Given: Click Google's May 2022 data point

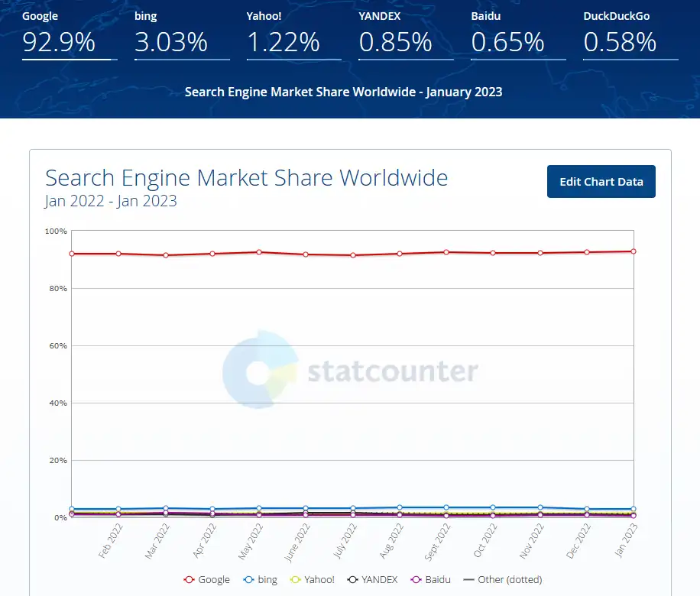Looking at the screenshot, I should pyautogui.click(x=259, y=252).
